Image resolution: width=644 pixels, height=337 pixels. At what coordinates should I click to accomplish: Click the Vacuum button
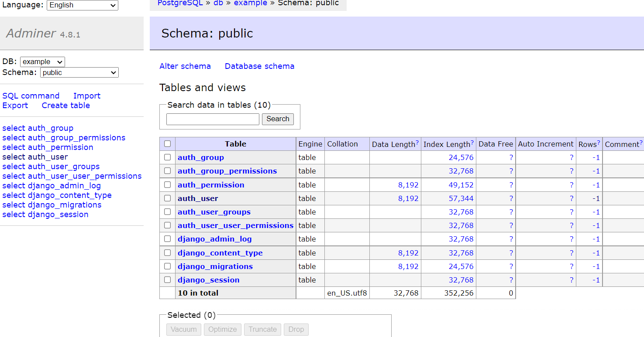(x=184, y=330)
